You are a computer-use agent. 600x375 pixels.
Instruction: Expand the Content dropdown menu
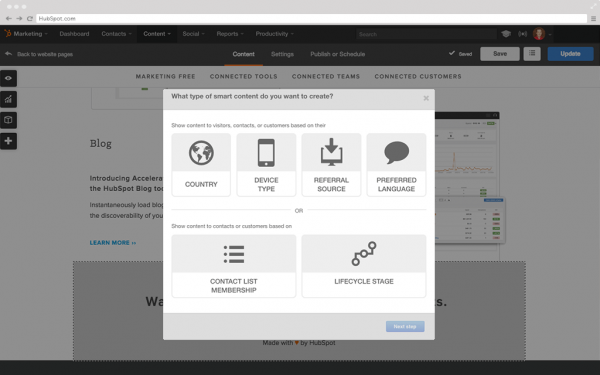pyautogui.click(x=157, y=34)
